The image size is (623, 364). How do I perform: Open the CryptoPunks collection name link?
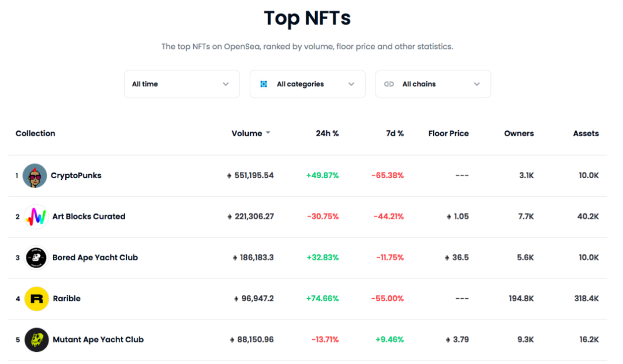click(76, 175)
